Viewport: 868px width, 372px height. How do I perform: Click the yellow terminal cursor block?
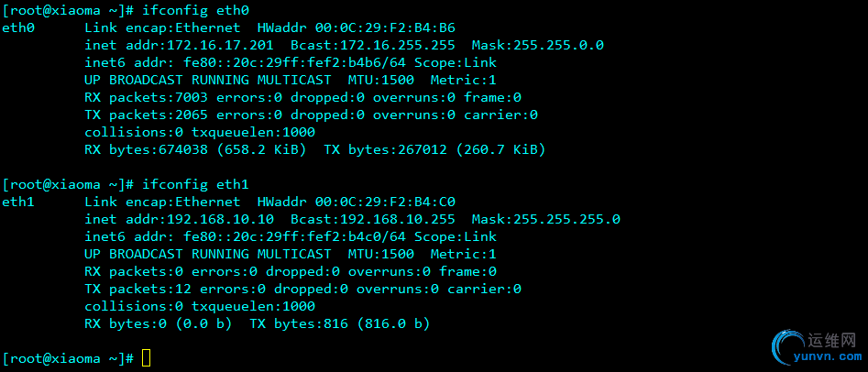tap(146, 358)
